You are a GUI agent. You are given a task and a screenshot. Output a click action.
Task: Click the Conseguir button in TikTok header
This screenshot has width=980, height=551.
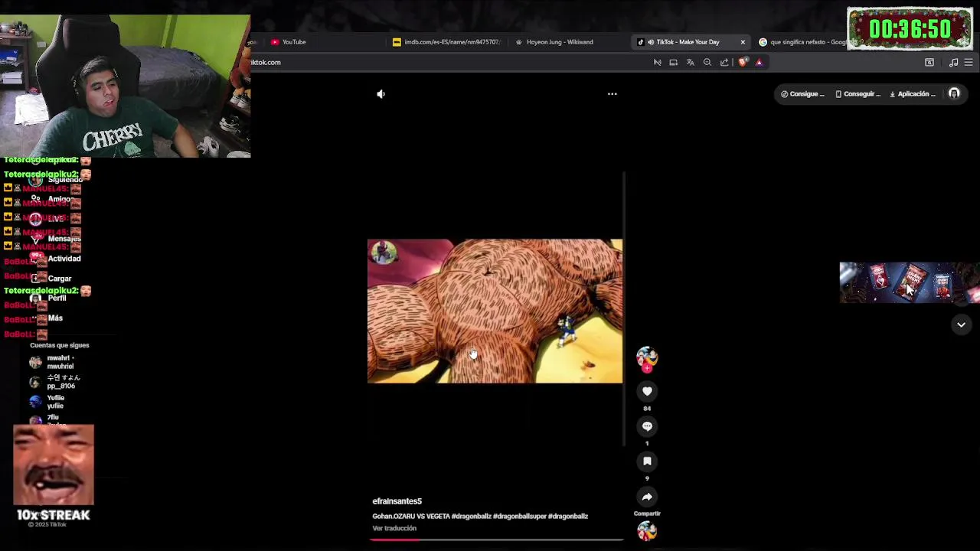click(x=858, y=94)
